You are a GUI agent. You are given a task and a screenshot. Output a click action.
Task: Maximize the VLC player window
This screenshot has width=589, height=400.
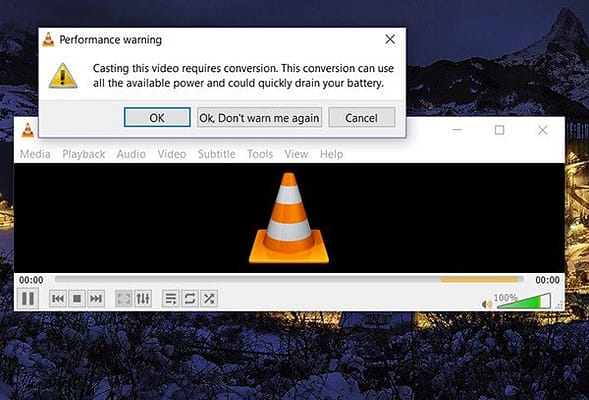click(x=499, y=130)
